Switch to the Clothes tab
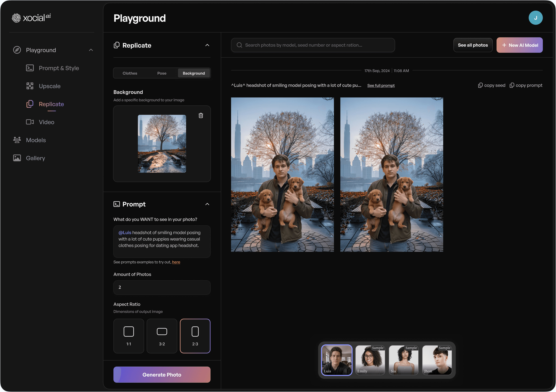 pos(130,73)
